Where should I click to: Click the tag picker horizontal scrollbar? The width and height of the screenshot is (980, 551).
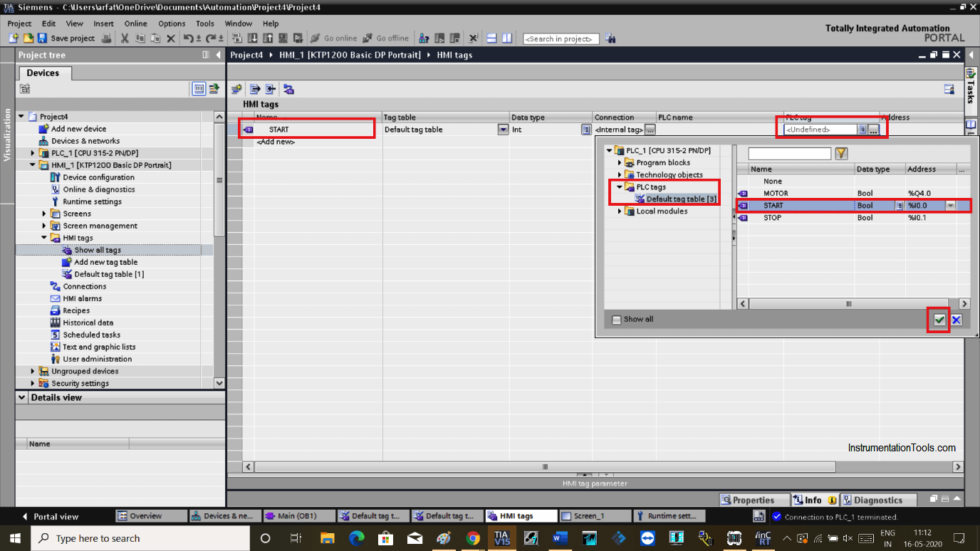tap(848, 304)
